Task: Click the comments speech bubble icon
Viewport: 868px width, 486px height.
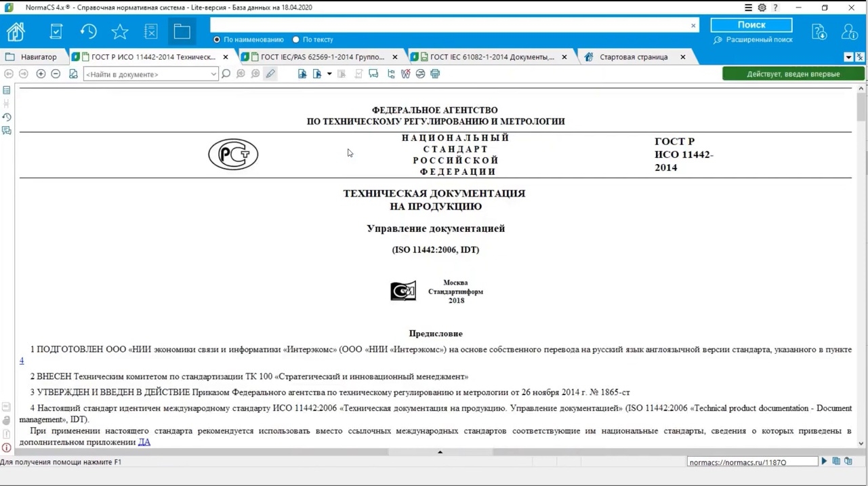Action: pyautogui.click(x=373, y=74)
